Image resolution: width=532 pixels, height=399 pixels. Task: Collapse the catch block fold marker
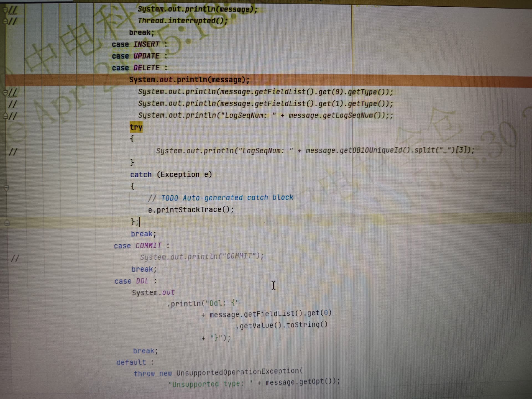pos(6,188)
